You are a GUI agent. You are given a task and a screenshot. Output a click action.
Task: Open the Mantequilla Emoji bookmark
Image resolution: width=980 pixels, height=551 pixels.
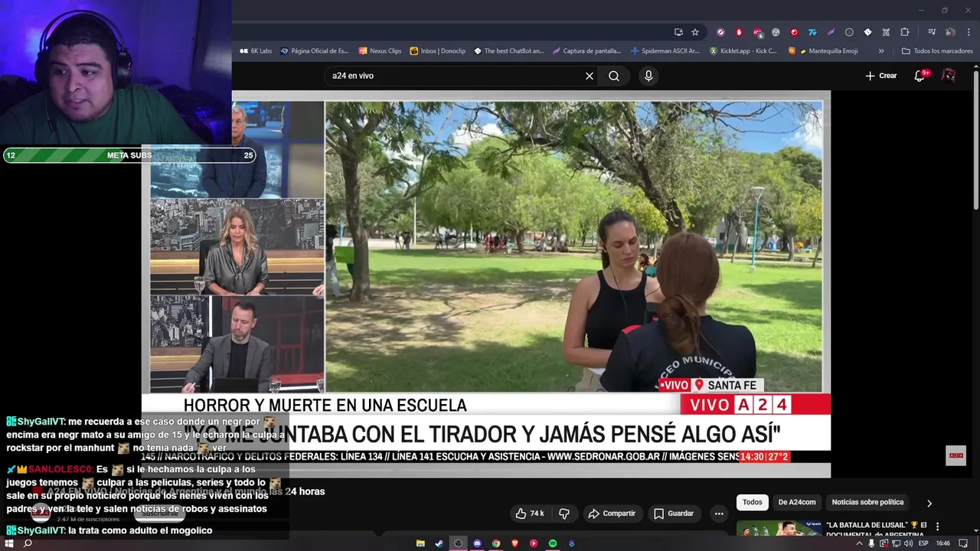click(823, 51)
